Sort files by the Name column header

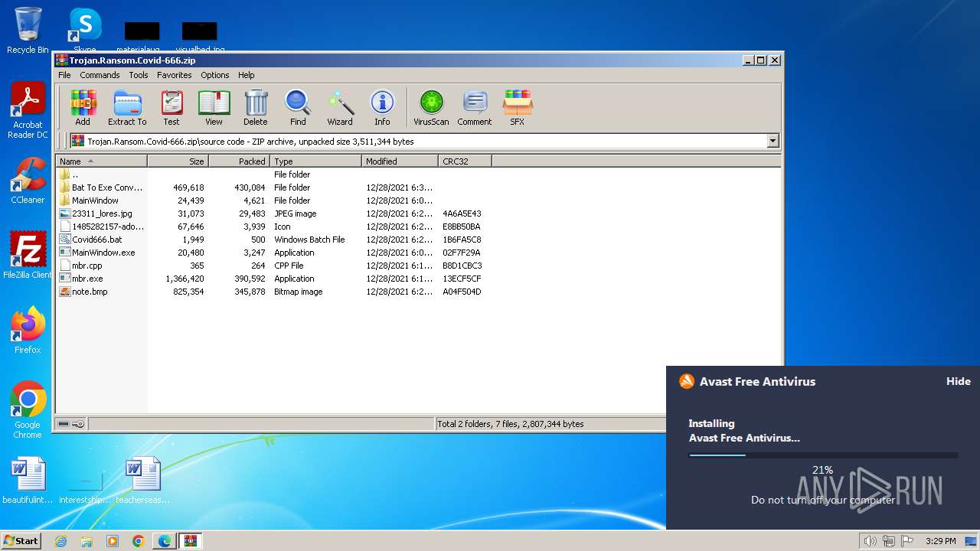(101, 161)
